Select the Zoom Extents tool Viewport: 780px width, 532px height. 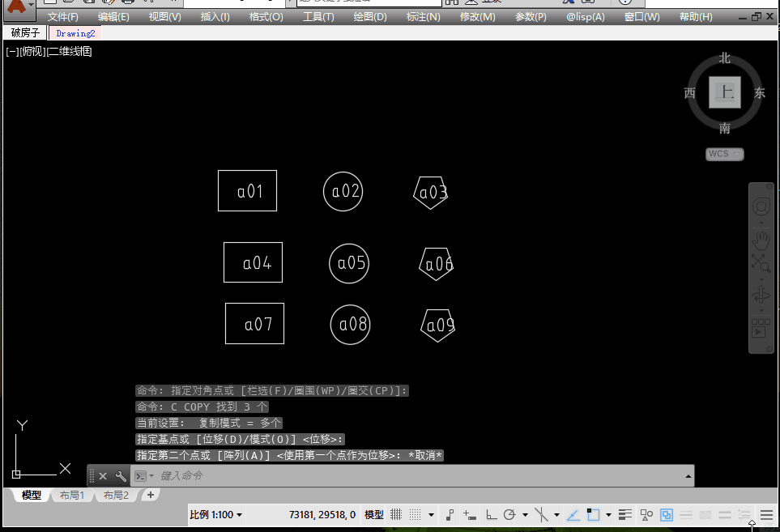point(761,262)
